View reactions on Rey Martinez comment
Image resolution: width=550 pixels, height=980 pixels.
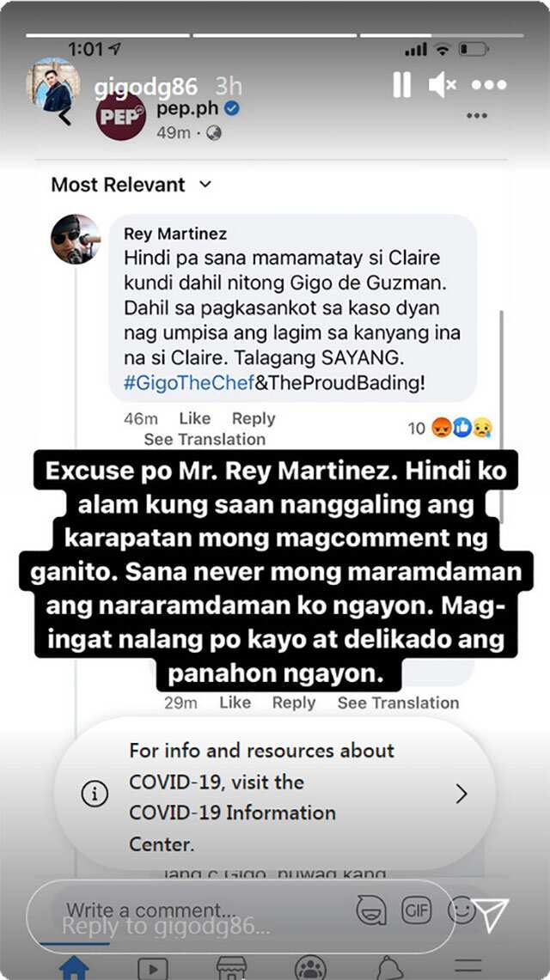[x=450, y=428]
